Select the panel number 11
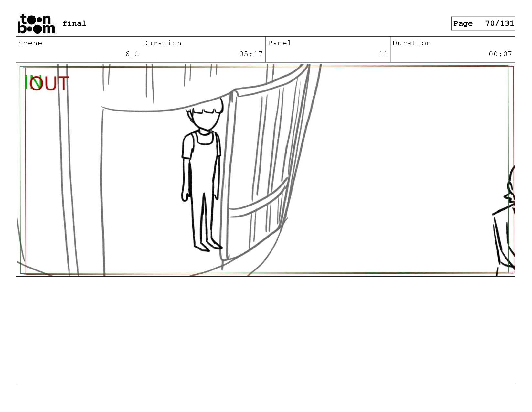532x412 pixels. tap(383, 54)
